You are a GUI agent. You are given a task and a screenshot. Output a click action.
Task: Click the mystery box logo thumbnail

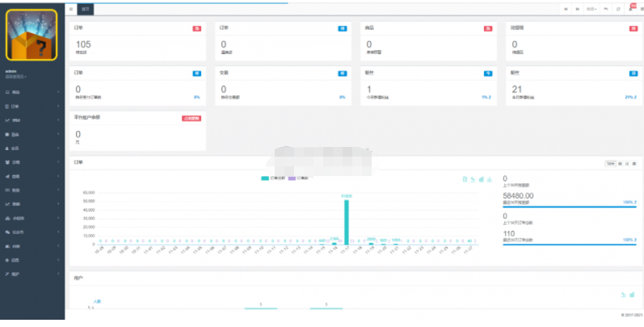click(x=32, y=36)
